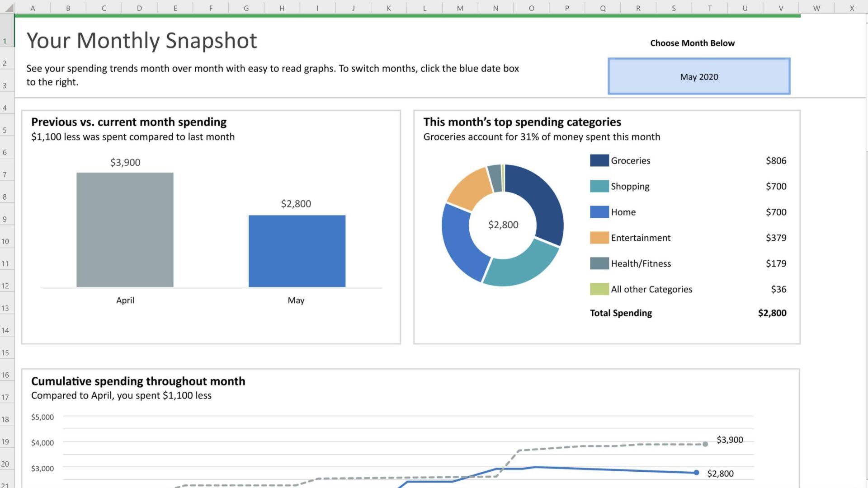Click the Shopping legend label
Viewport: 868px width, 488px height.
pos(630,186)
